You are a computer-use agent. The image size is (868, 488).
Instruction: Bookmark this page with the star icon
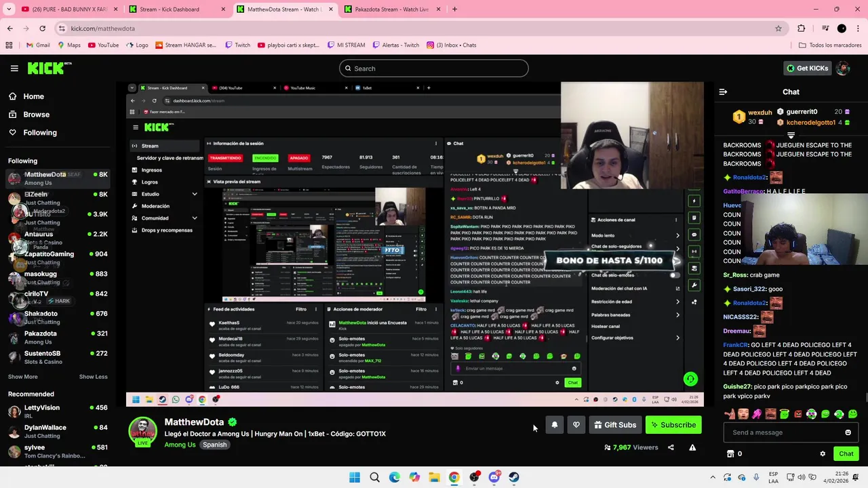(778, 28)
